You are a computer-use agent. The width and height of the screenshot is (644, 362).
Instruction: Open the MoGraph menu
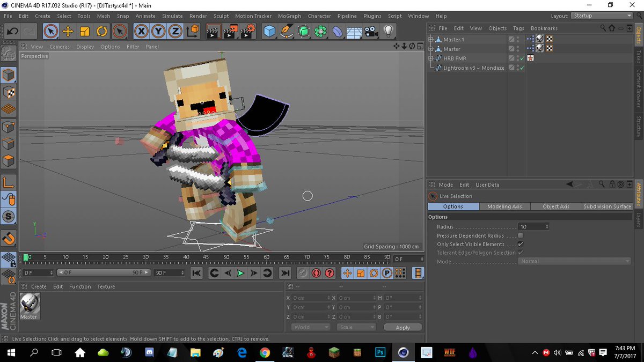pyautogui.click(x=289, y=16)
